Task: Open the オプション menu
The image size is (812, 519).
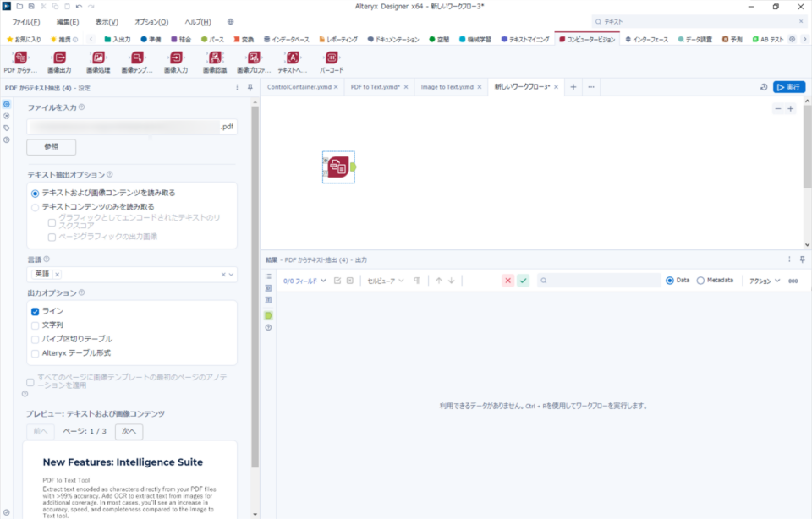Action: coord(152,21)
